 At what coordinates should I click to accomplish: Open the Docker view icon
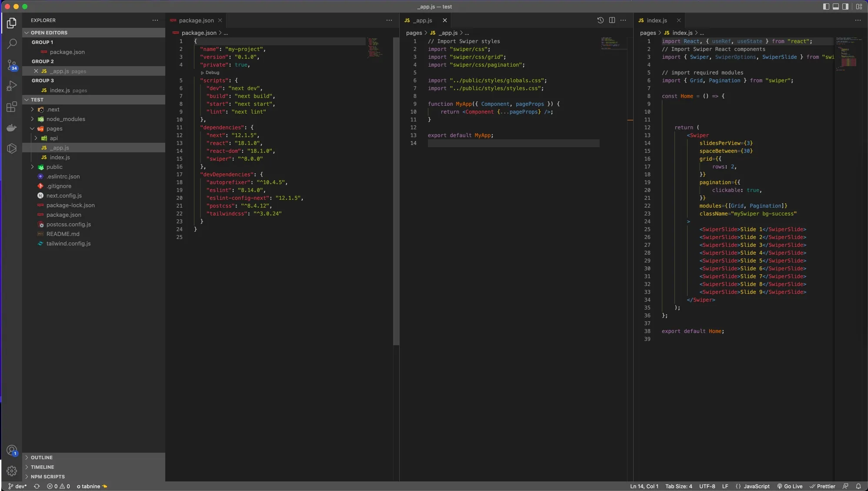12,128
